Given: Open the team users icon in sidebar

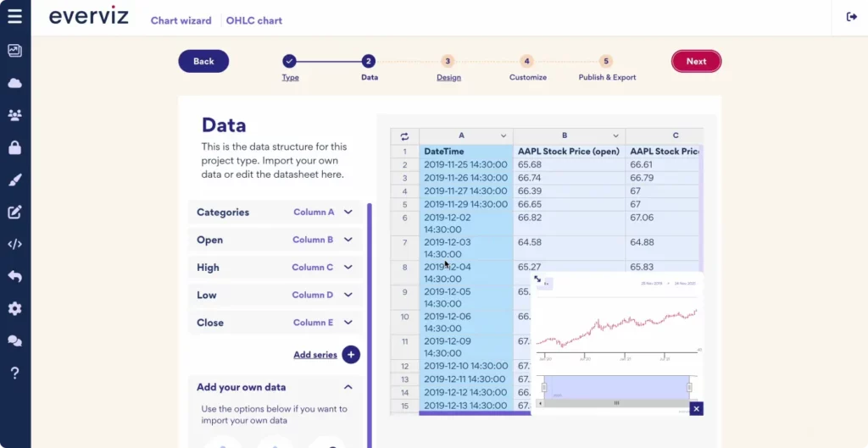Looking at the screenshot, I should click(x=15, y=115).
